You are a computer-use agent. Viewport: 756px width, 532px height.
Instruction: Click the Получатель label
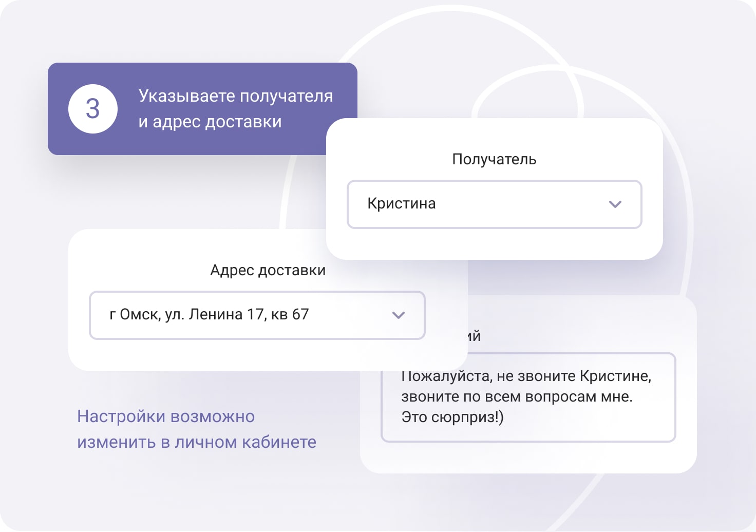pyautogui.click(x=494, y=159)
